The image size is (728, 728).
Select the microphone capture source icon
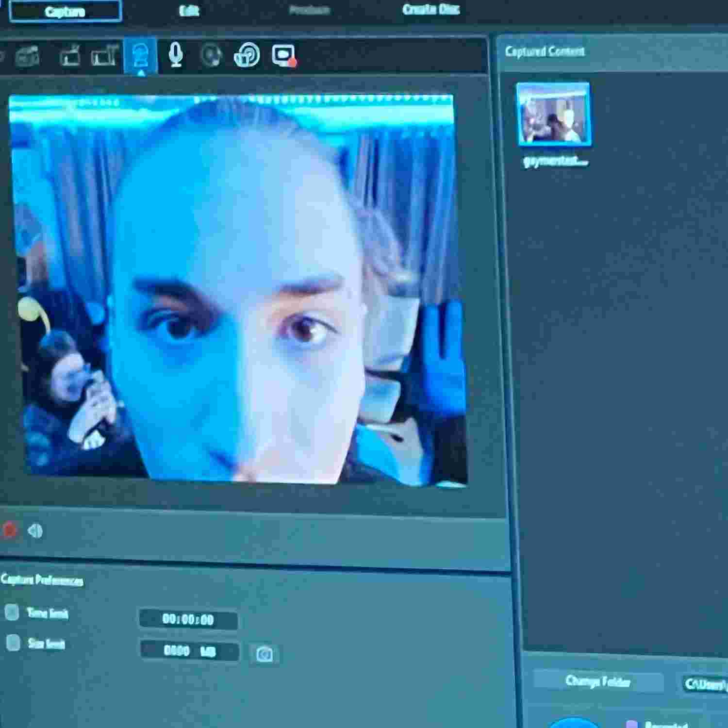click(x=175, y=53)
